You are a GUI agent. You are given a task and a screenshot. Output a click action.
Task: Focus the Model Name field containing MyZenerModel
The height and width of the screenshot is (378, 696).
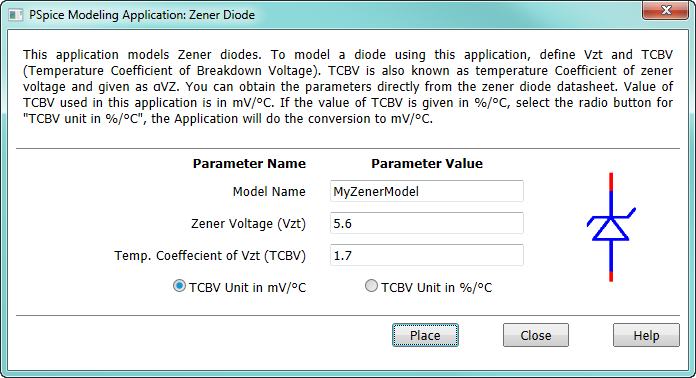click(x=427, y=191)
